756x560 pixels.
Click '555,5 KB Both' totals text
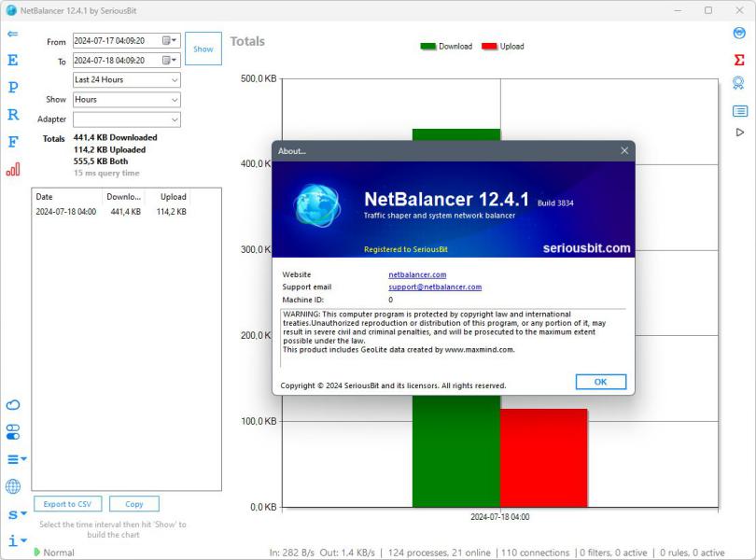tap(101, 161)
